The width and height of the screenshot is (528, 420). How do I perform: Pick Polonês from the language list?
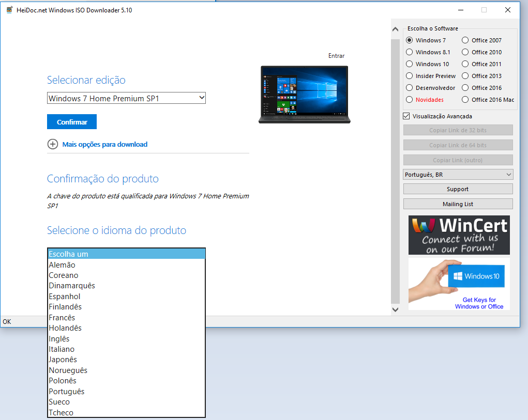coord(126,381)
